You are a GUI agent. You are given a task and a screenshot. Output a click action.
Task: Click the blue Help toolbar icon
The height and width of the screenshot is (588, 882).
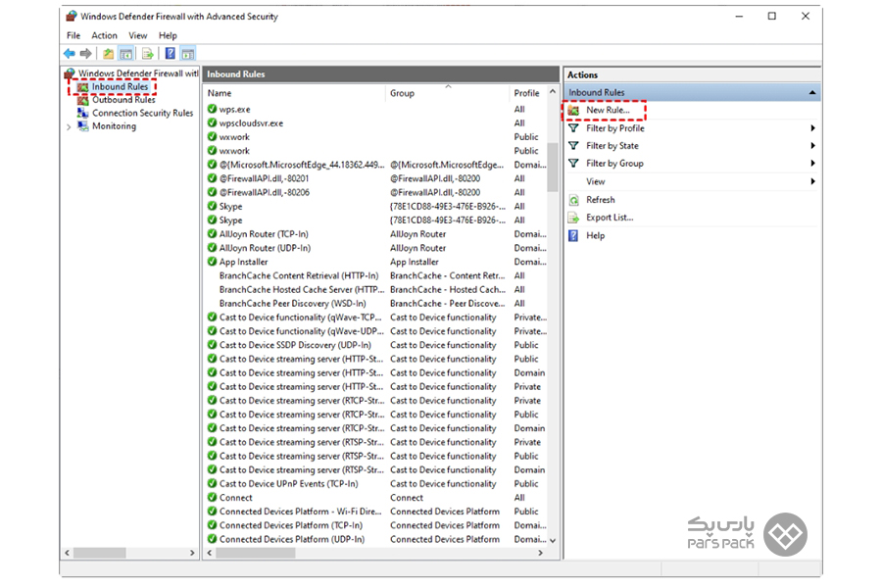pos(170,54)
